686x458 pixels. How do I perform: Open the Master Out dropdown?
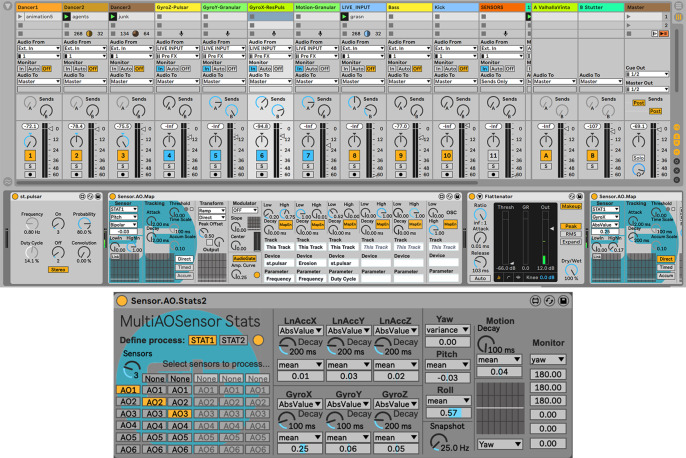[x=647, y=89]
